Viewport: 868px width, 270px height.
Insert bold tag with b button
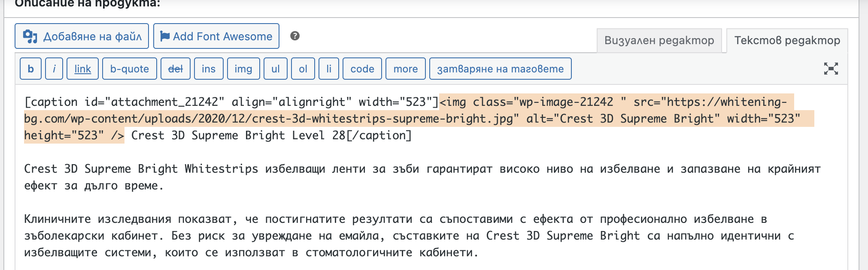[x=31, y=69]
